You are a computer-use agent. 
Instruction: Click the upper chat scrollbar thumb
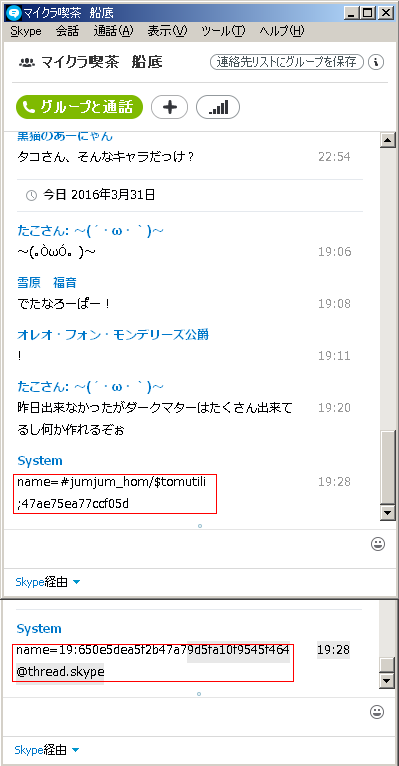point(388,467)
